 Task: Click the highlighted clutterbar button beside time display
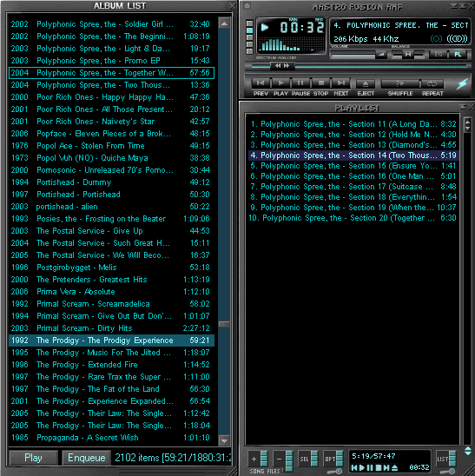click(x=249, y=30)
